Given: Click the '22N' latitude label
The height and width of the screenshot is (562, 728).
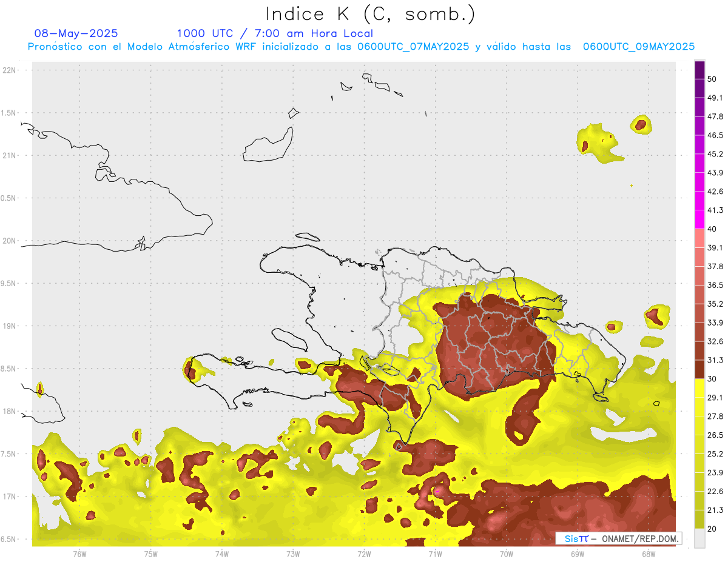Looking at the screenshot, I should (x=10, y=70).
